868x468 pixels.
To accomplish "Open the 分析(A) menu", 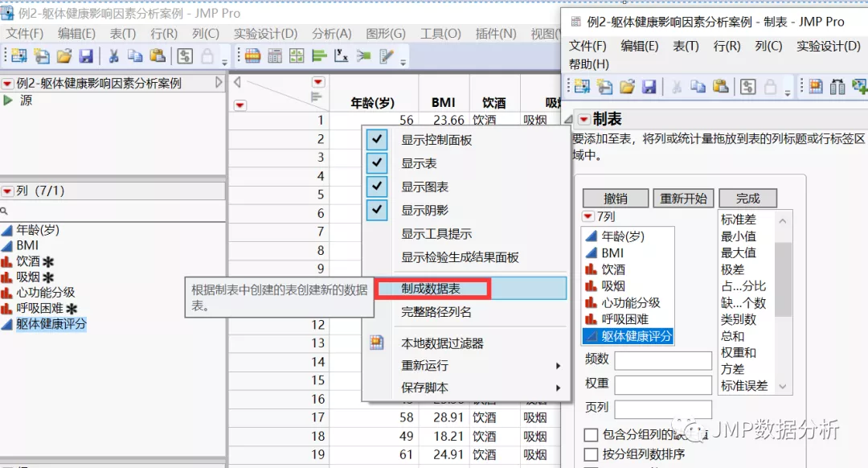I will (x=332, y=33).
